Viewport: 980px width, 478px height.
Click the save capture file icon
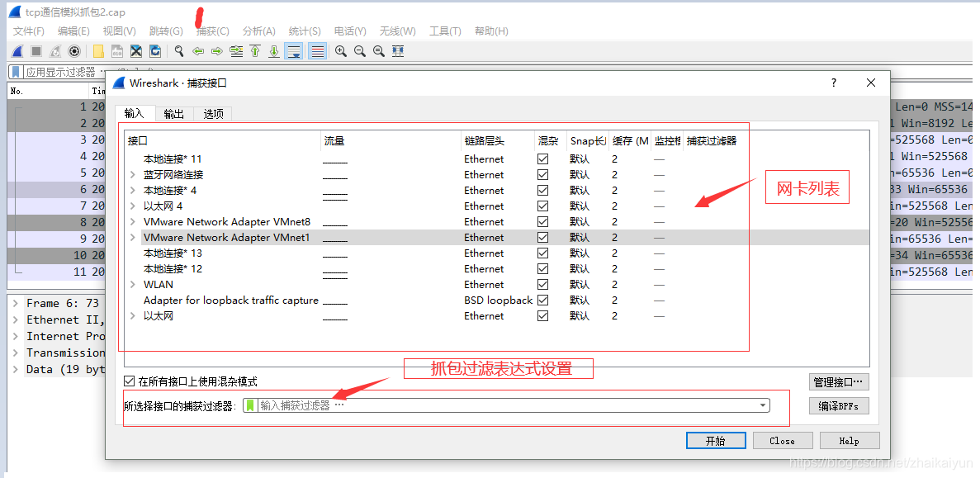pyautogui.click(x=117, y=51)
